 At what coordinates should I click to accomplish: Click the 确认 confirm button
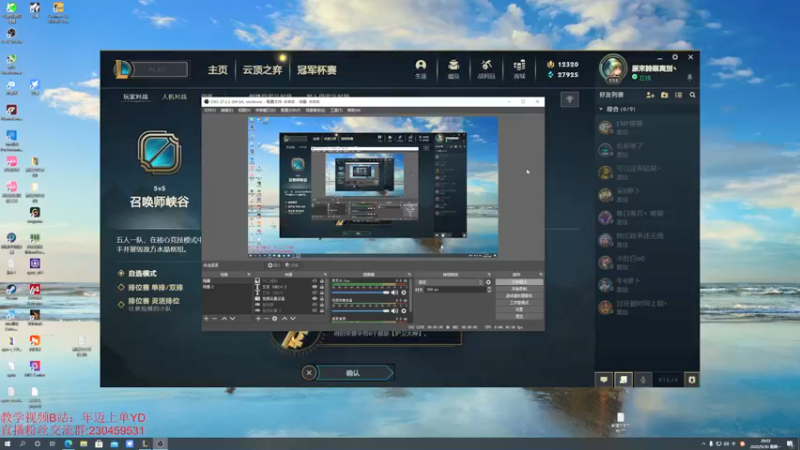[353, 373]
